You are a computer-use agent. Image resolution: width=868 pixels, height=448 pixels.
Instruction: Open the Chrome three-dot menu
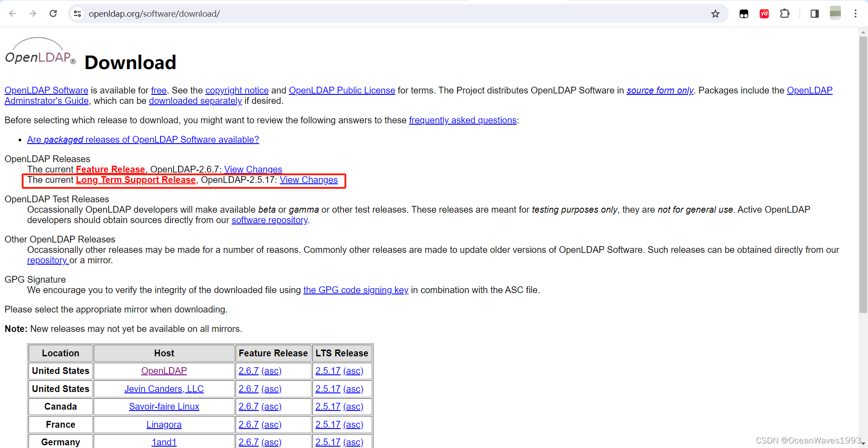pos(855,14)
